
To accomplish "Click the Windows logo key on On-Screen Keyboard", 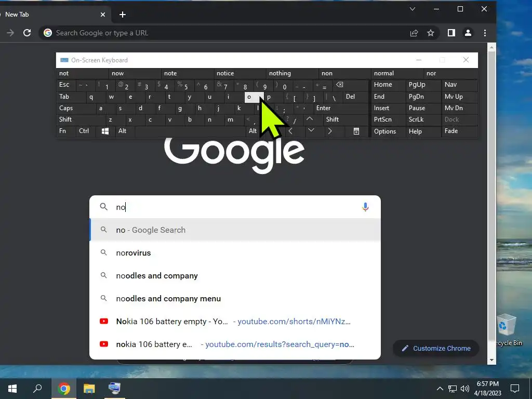I will [105, 131].
